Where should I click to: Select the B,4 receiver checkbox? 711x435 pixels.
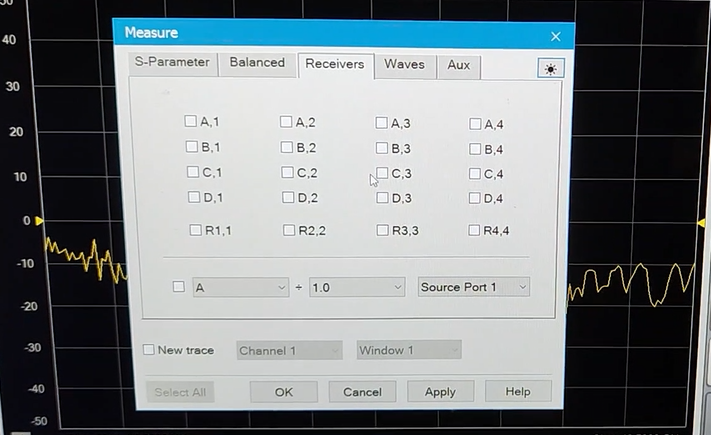(x=475, y=149)
